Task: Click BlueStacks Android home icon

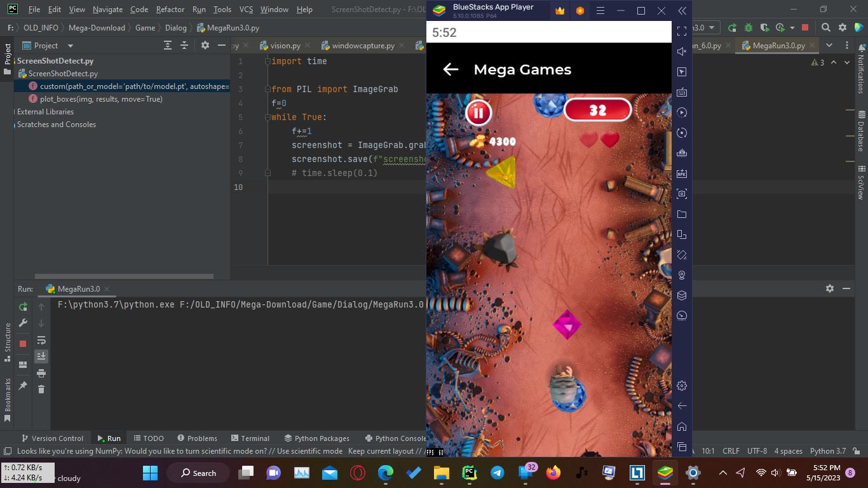Action: coord(682,426)
